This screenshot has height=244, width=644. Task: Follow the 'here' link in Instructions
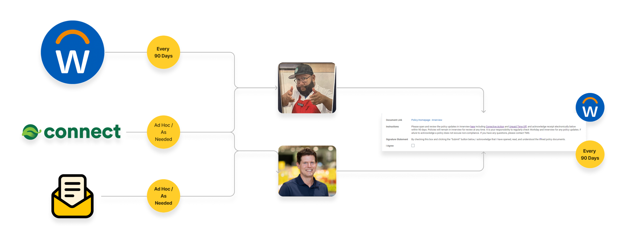click(x=472, y=127)
